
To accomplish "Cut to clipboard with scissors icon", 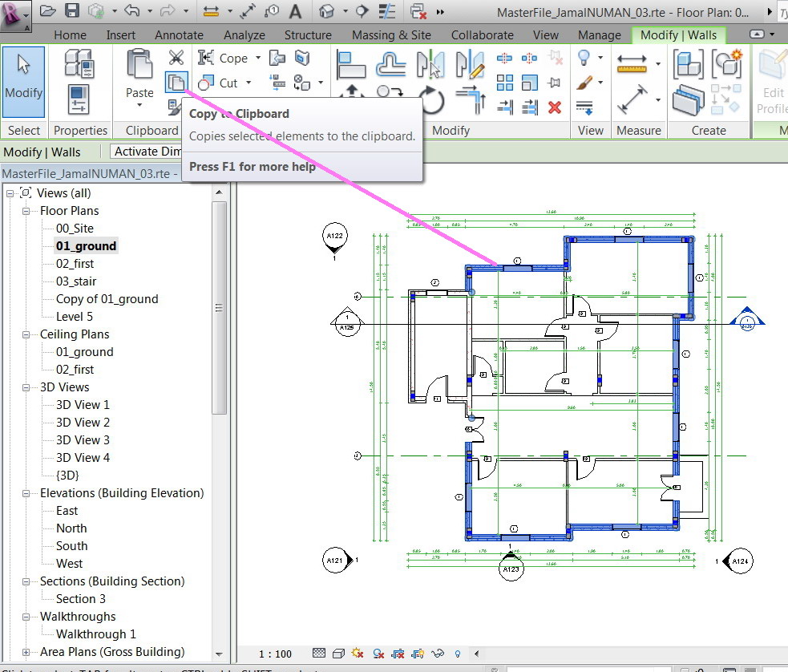I will coord(176,57).
